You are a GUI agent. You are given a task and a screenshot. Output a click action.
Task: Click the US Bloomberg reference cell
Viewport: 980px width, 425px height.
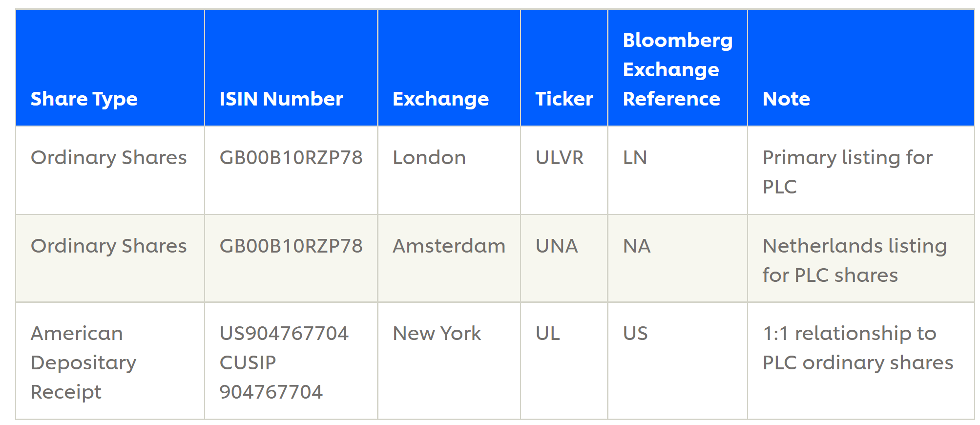click(635, 334)
